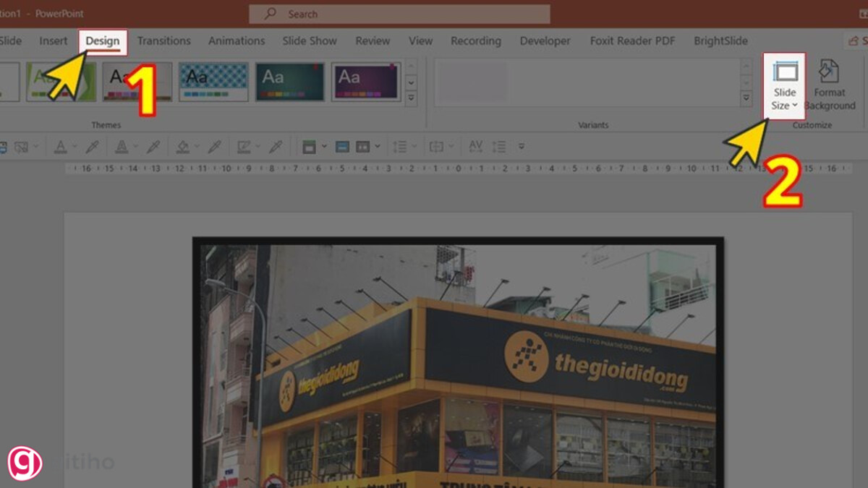Viewport: 868px width, 488px height.
Task: Switch to the Transitions tab
Action: coord(164,40)
